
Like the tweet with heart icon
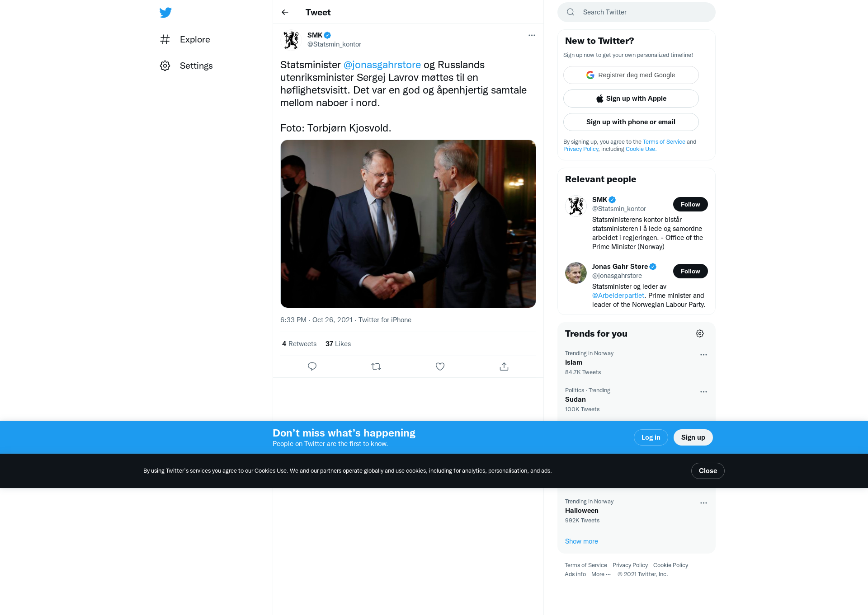coord(440,366)
